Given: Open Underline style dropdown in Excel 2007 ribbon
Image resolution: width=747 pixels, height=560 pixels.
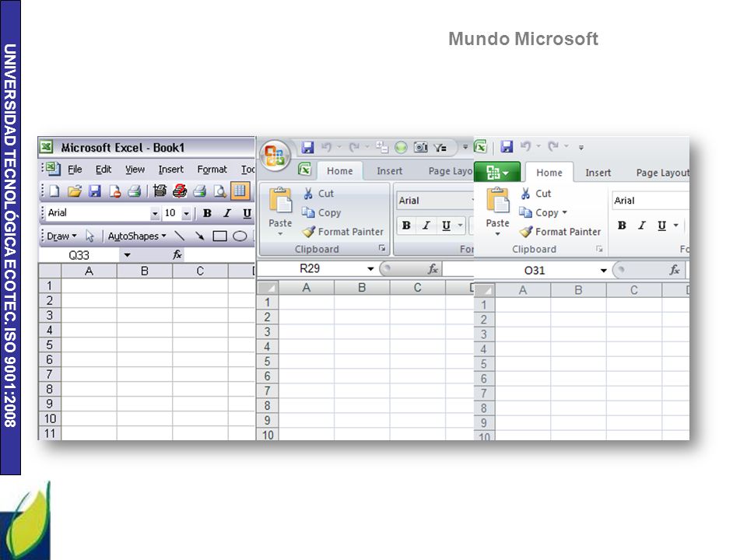Looking at the screenshot, I should point(460,226).
